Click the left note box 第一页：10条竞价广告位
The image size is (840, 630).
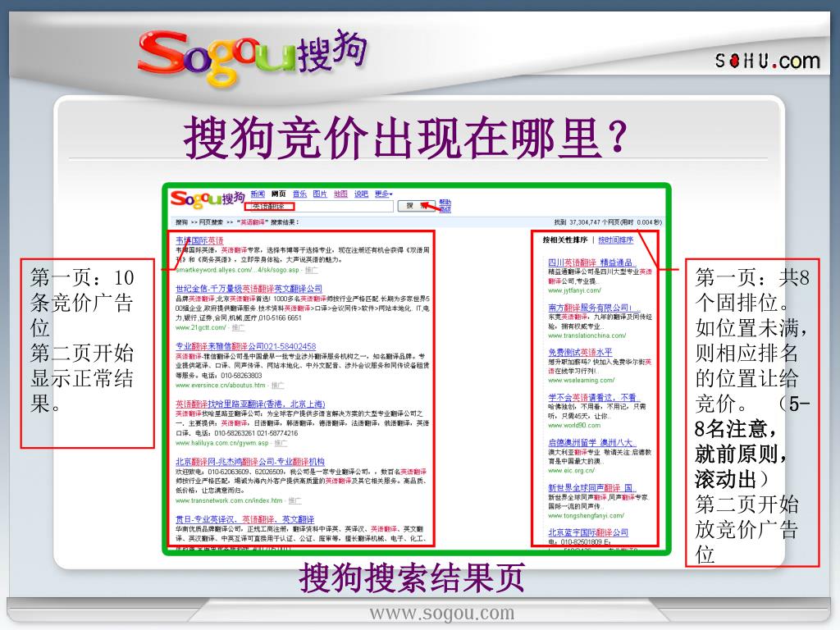pos(87,353)
